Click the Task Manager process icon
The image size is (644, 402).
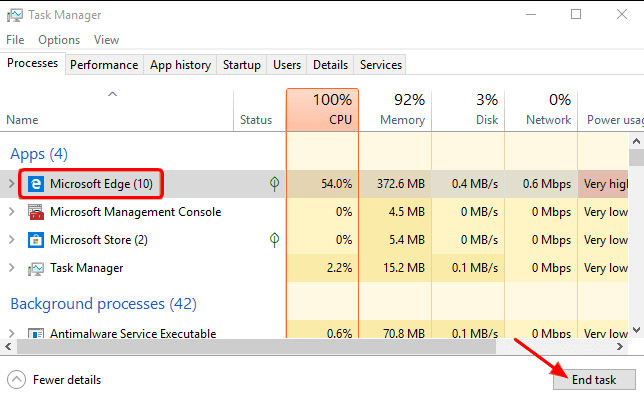pyautogui.click(x=36, y=268)
